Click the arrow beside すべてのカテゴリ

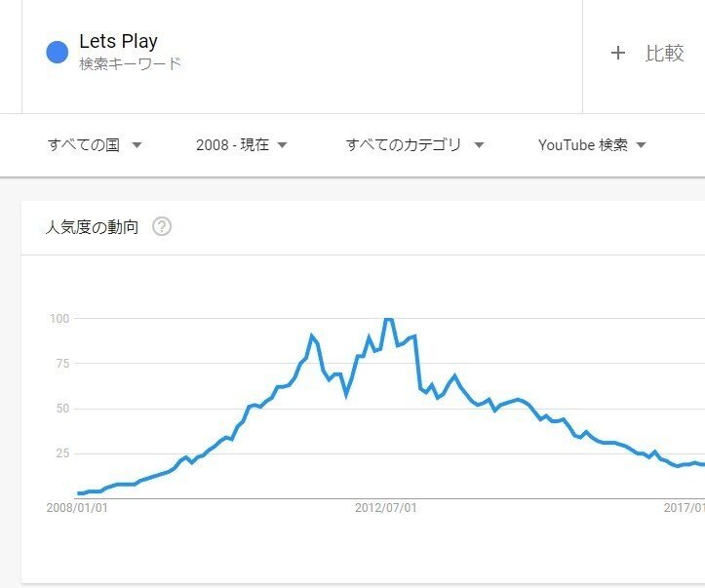pos(479,145)
